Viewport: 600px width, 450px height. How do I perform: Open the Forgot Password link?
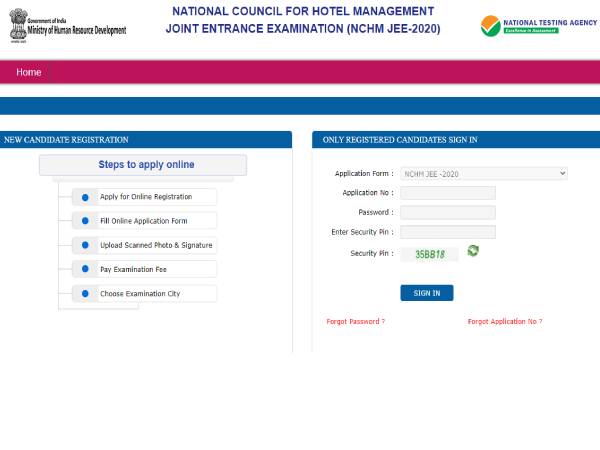click(355, 321)
